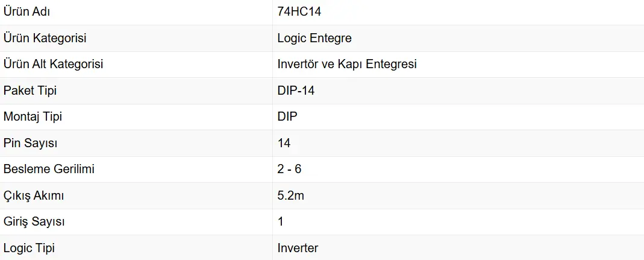Select the 'Logic Entegre' category value
Image resolution: width=644 pixels, height=260 pixels.
314,38
